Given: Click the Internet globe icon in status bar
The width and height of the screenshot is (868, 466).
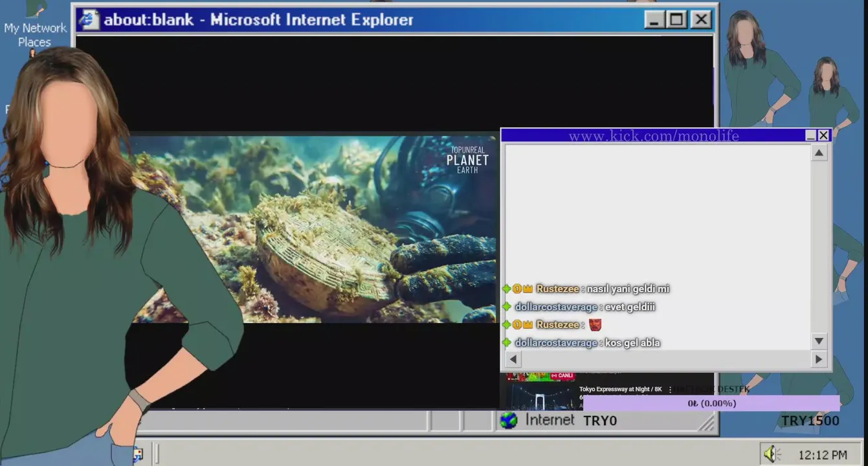Looking at the screenshot, I should click(x=509, y=421).
